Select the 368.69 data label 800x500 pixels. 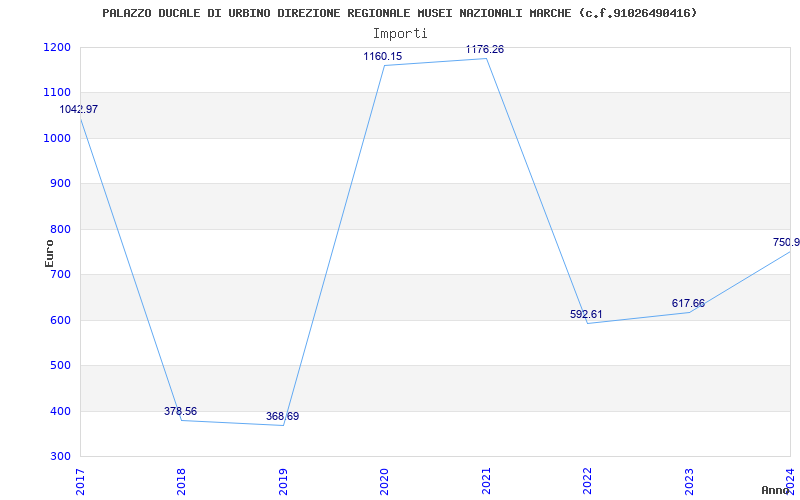282,416
